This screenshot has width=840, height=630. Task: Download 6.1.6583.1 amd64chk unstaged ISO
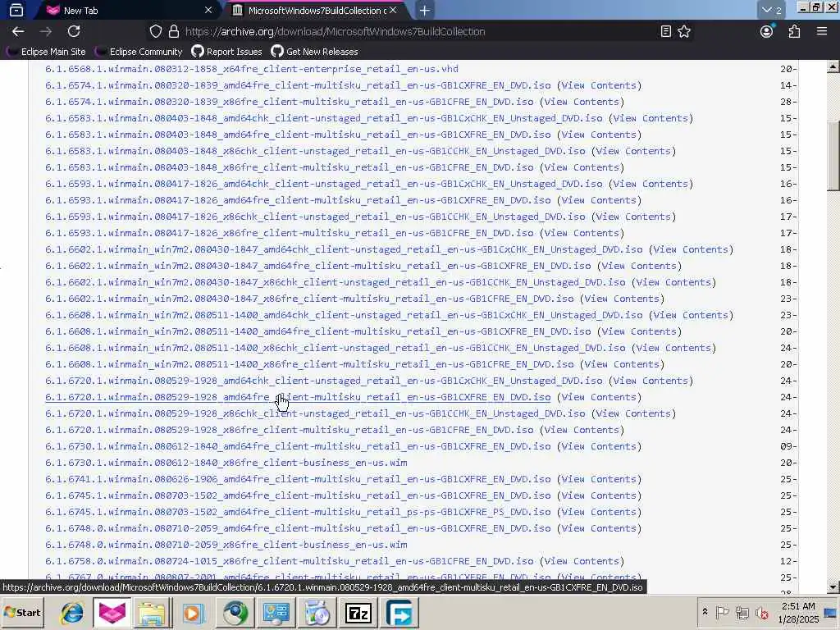pyautogui.click(x=323, y=118)
